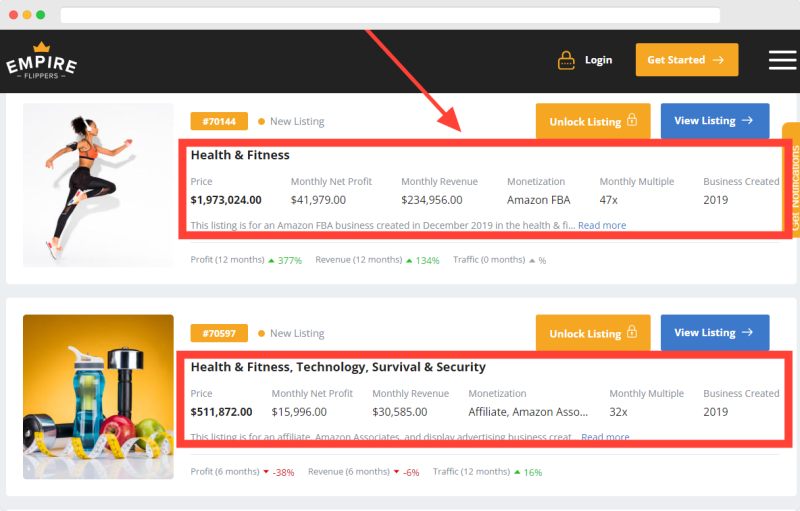Click the 377% profit growth figure
Screen dimensions: 800x511
290,261
